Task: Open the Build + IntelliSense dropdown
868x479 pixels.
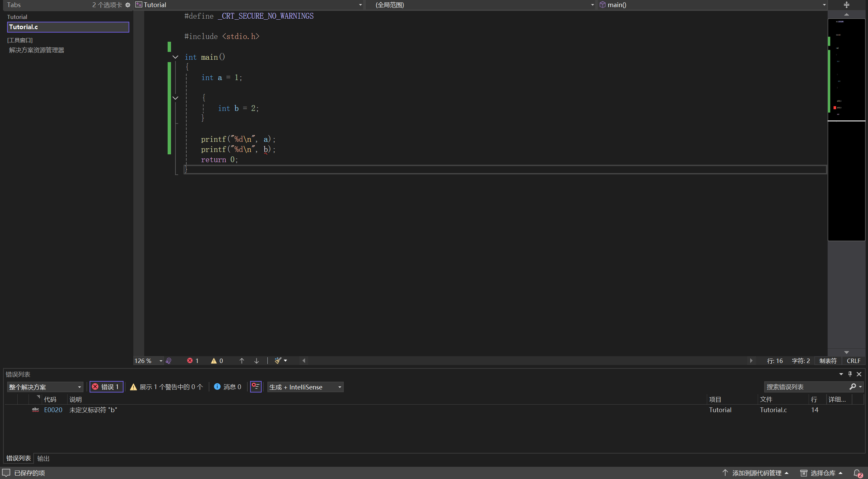Action: 305,387
